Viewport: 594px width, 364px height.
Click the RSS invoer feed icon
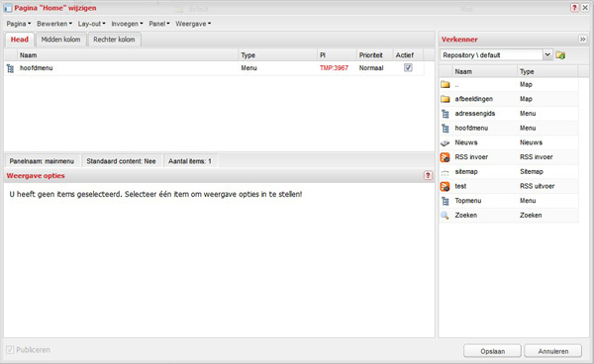pyautogui.click(x=445, y=157)
